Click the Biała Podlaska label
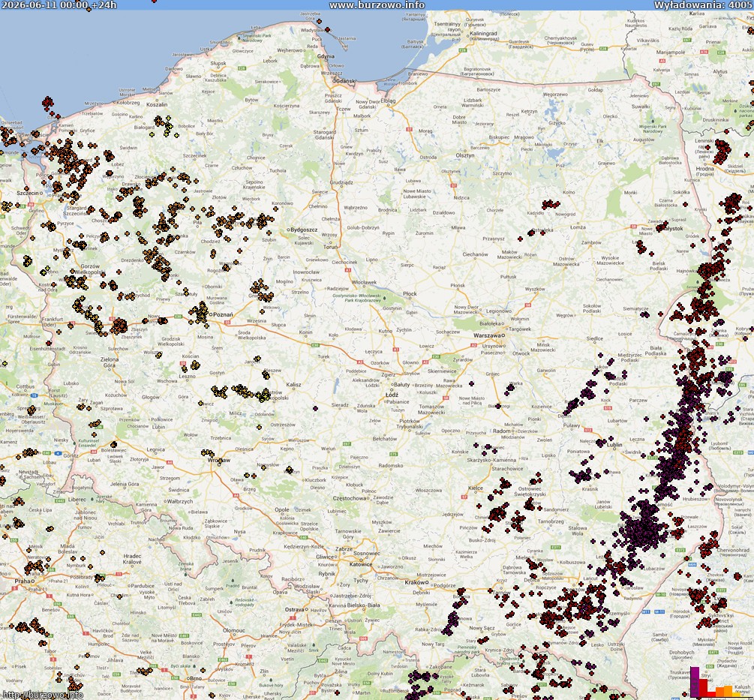754x700 pixels. pos(656,350)
